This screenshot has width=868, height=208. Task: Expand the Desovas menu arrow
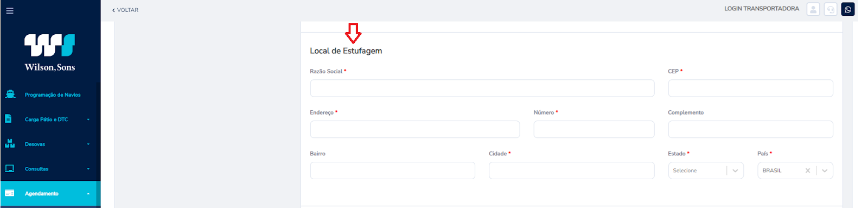(88, 144)
